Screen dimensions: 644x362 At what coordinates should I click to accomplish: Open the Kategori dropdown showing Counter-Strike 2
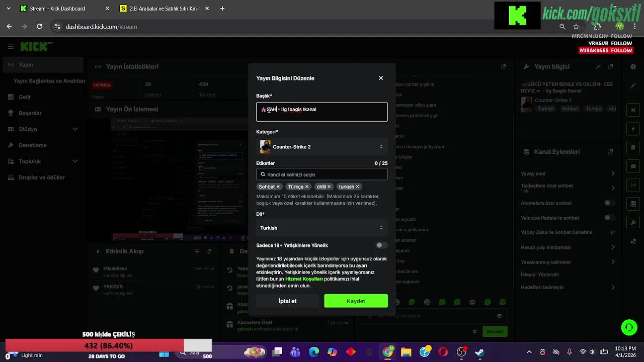pos(322,147)
